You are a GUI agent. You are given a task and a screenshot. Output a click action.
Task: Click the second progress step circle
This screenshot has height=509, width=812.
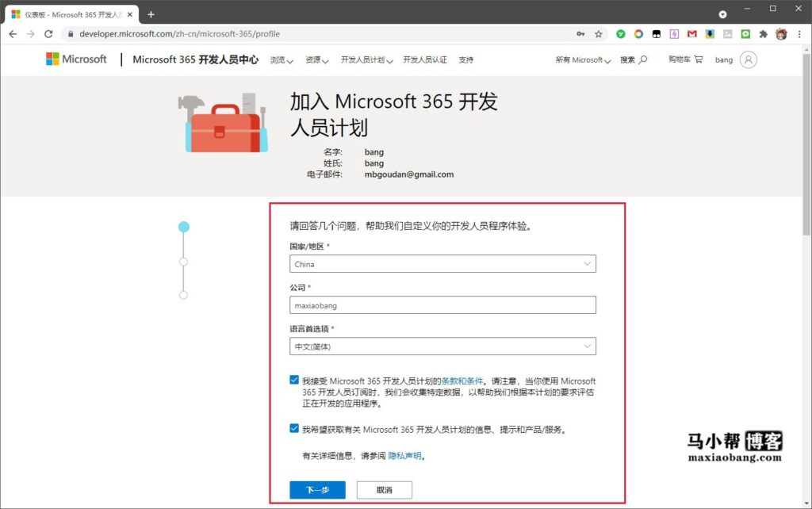[183, 262]
